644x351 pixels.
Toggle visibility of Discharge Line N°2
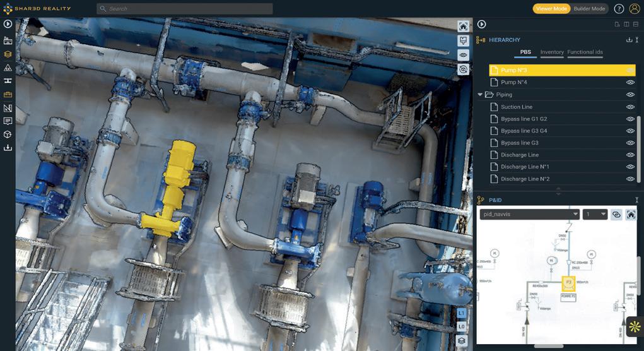point(630,179)
